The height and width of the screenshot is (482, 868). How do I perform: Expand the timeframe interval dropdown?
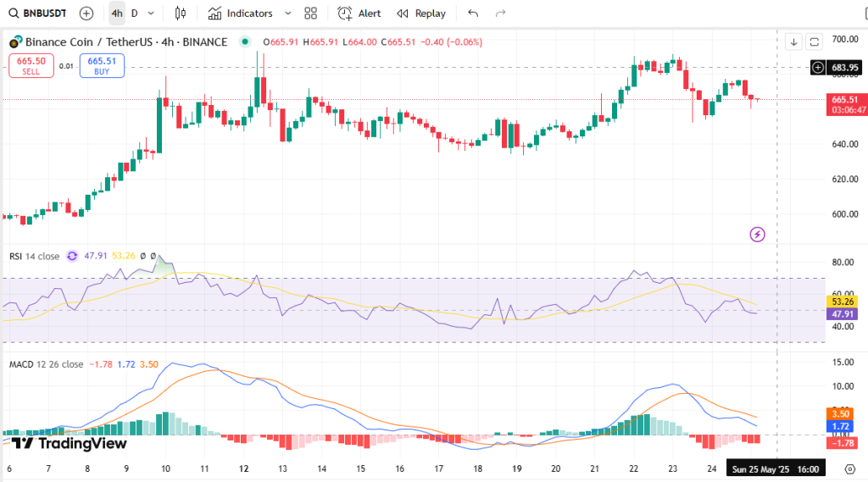[x=151, y=14]
